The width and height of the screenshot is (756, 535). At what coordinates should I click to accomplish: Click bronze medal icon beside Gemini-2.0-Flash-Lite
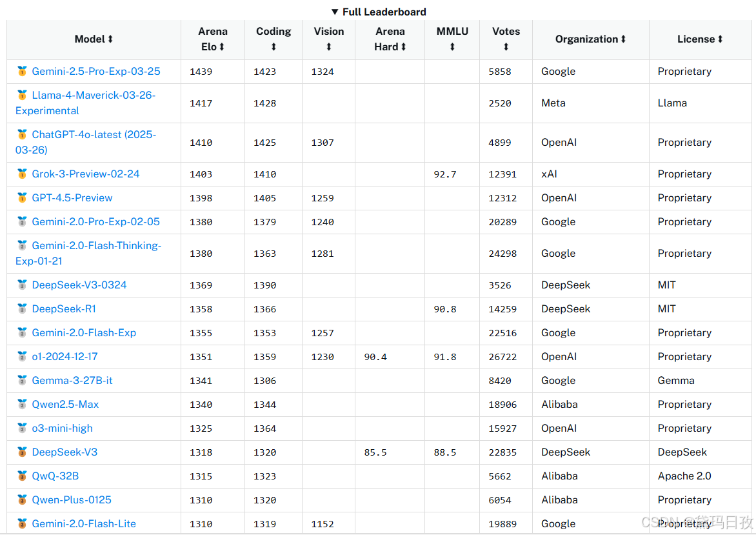[22, 523]
